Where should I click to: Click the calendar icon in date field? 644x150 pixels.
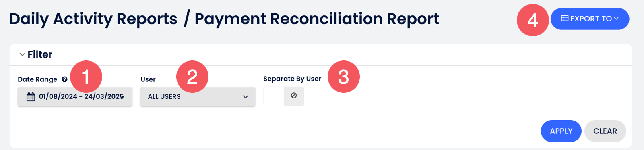pos(31,97)
